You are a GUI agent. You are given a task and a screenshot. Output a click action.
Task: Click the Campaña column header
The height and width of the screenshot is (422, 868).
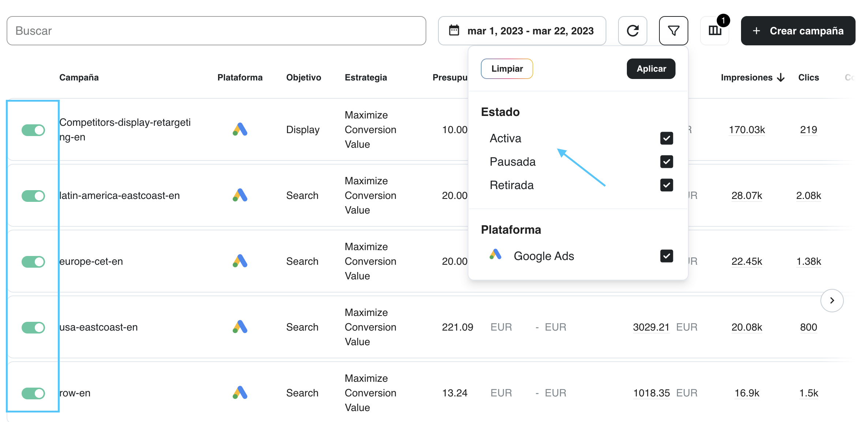click(x=79, y=78)
